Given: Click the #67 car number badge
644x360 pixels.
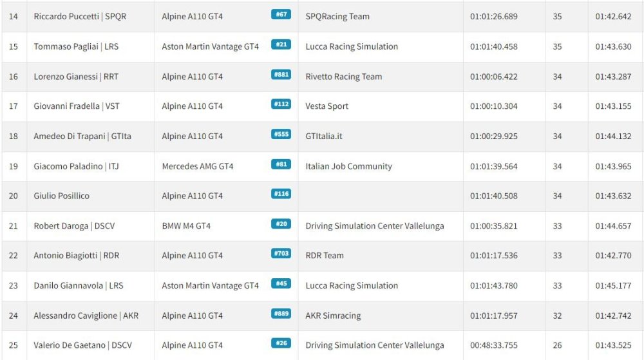Looking at the screenshot, I should (x=281, y=14).
